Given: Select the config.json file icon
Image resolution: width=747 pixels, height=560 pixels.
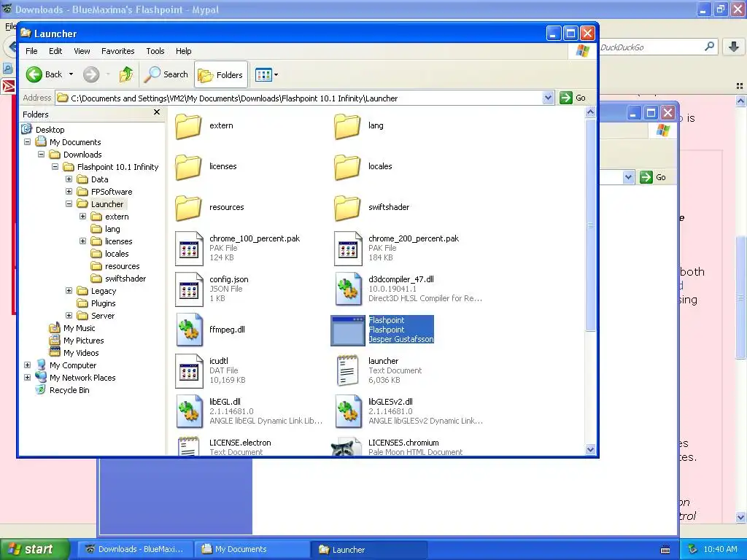Looking at the screenshot, I should (189, 289).
